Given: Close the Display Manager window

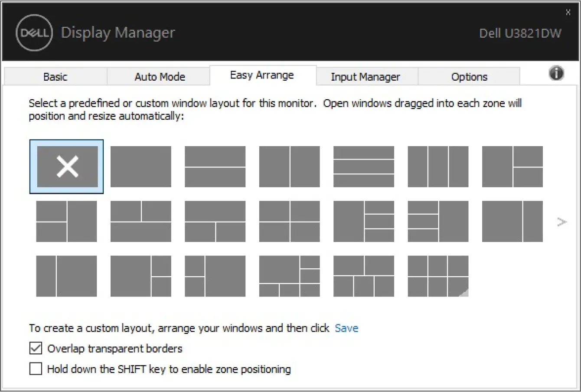Looking at the screenshot, I should pyautogui.click(x=568, y=13).
